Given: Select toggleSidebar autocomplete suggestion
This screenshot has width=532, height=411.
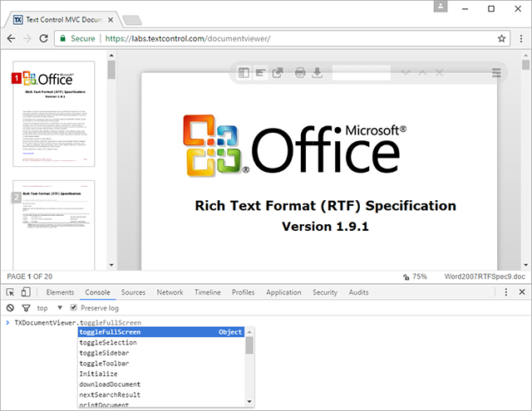Looking at the screenshot, I should pyautogui.click(x=161, y=353).
